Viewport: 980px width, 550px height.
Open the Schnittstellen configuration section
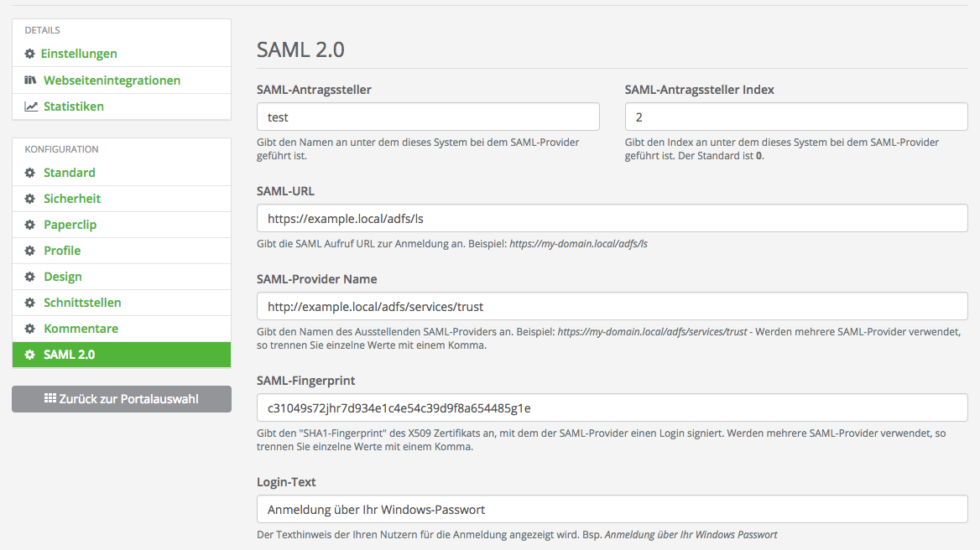click(x=82, y=303)
